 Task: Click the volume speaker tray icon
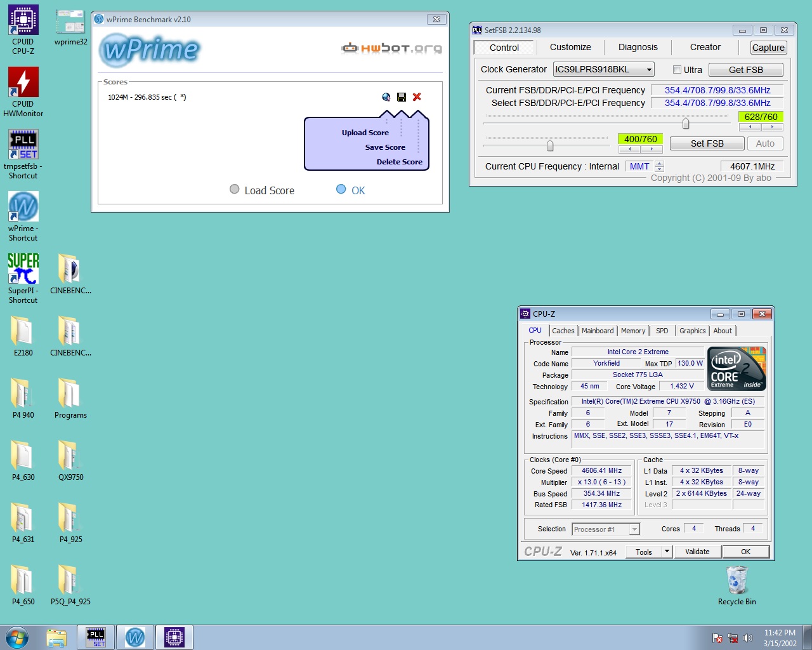coord(748,638)
